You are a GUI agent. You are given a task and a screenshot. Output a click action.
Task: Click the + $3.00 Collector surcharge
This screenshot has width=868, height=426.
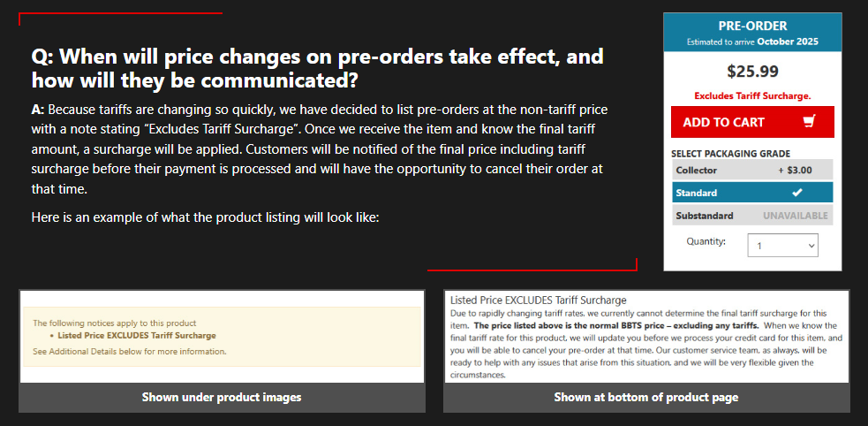[x=795, y=170]
